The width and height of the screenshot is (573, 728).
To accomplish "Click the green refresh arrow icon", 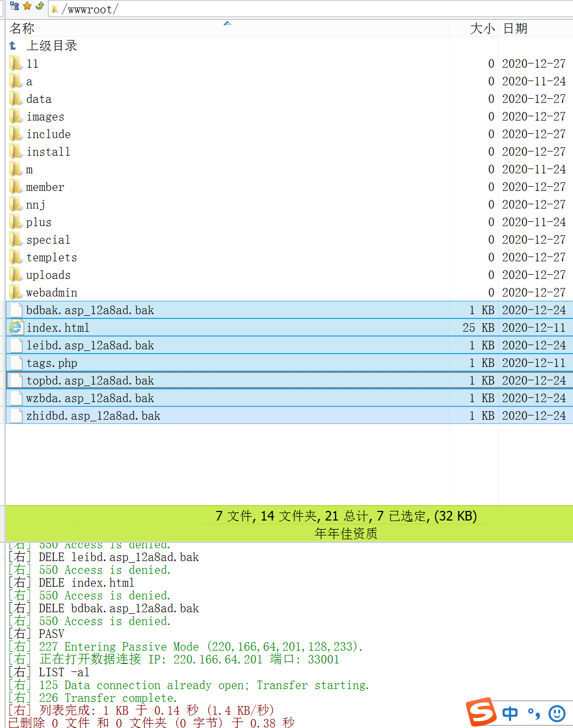I will click(39, 6).
